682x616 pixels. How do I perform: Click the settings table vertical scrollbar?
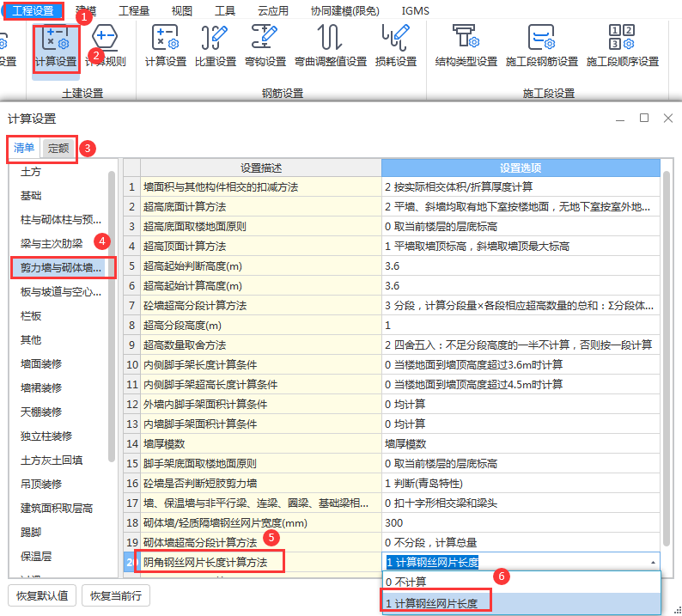click(x=667, y=358)
